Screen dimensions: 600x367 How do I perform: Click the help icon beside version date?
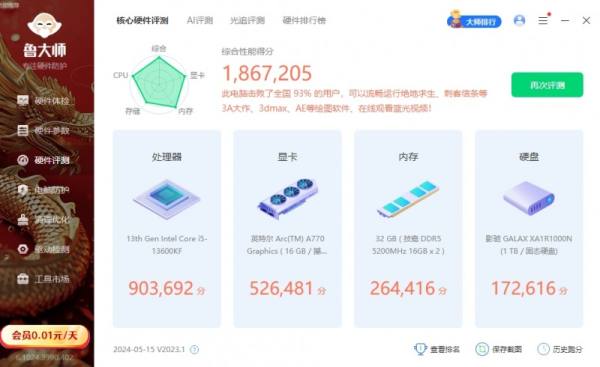(x=194, y=349)
